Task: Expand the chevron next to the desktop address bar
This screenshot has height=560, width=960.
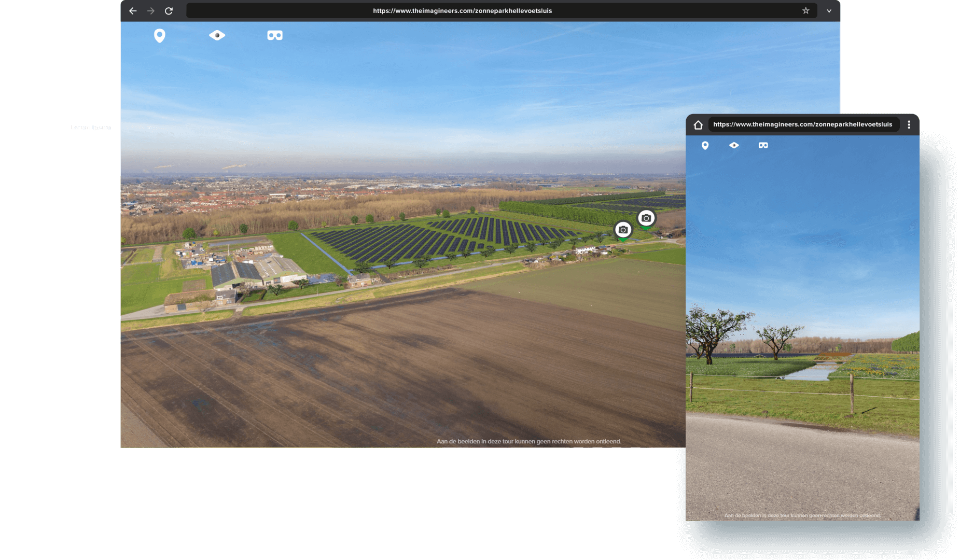Action: point(829,11)
